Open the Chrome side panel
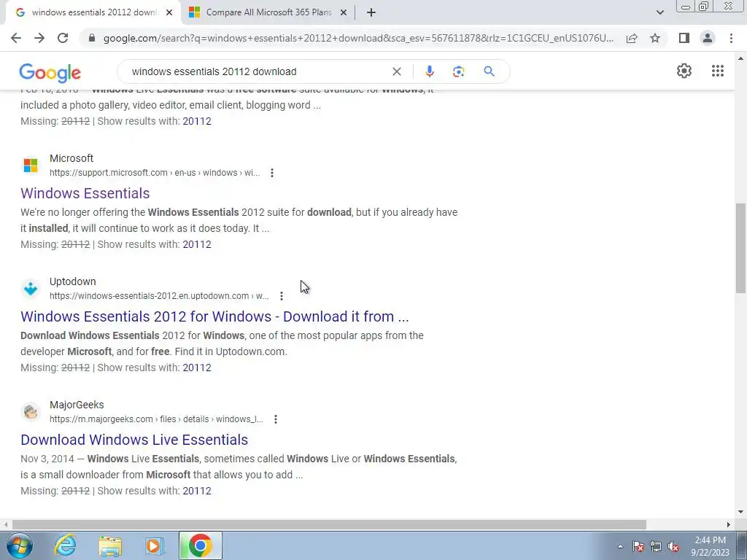Image resolution: width=747 pixels, height=560 pixels. 684,38
